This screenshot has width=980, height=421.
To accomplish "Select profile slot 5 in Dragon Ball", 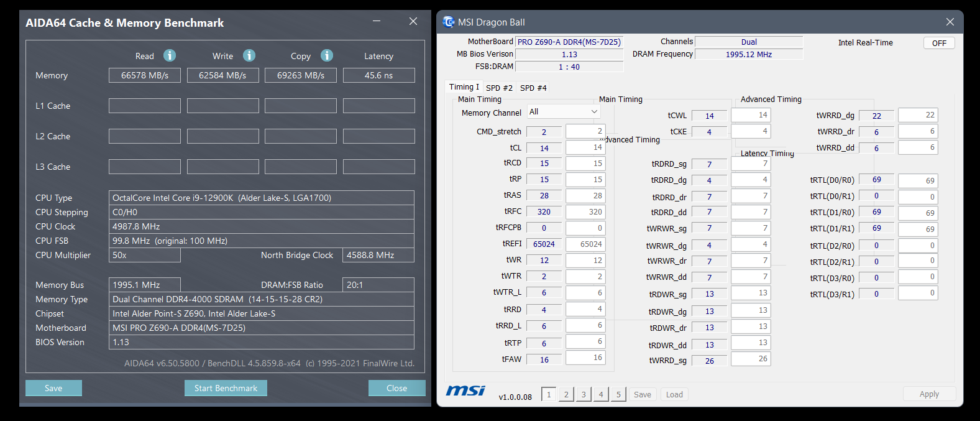I will tap(618, 394).
